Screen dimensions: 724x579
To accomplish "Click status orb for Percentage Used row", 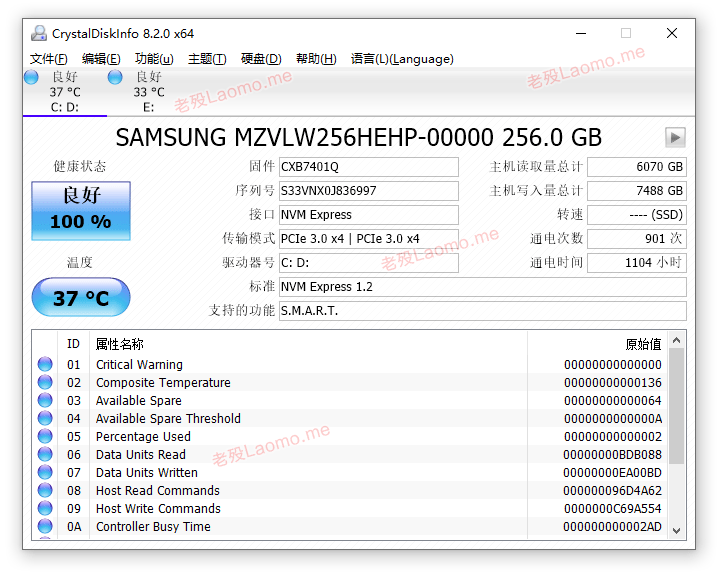I will coord(45,436).
